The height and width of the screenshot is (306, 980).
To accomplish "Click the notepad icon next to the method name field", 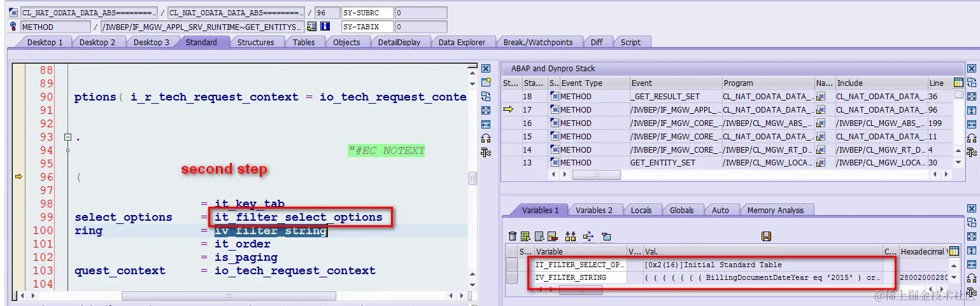I will (x=311, y=27).
